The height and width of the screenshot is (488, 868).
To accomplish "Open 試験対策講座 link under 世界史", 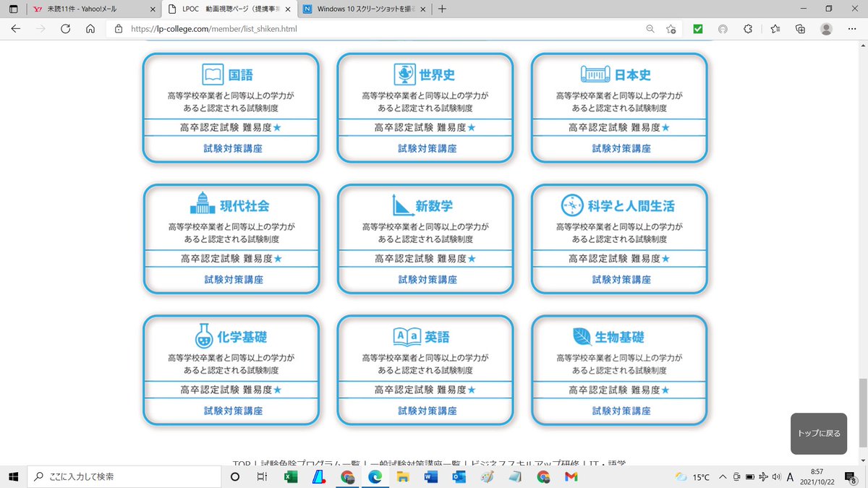I will pyautogui.click(x=427, y=148).
